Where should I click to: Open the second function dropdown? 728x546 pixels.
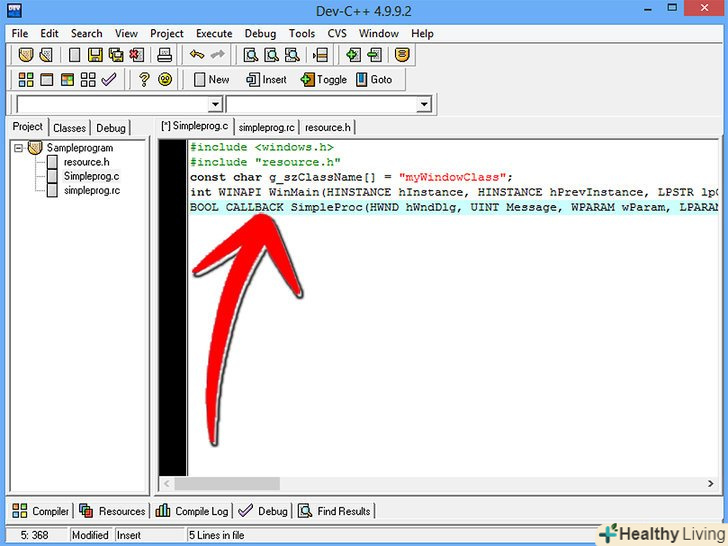tap(423, 104)
